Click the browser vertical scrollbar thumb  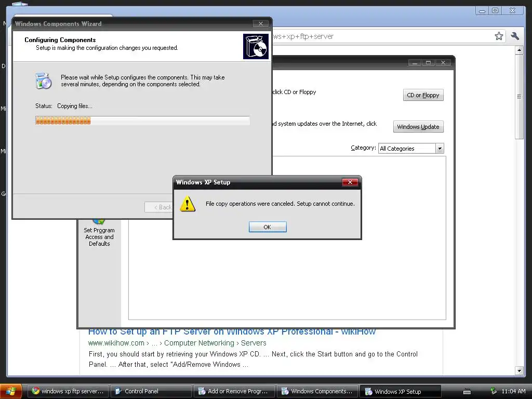click(x=519, y=97)
